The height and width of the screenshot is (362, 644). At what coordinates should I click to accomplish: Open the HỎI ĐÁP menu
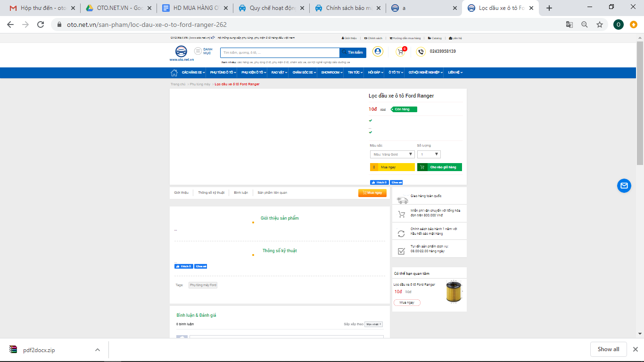tap(376, 73)
